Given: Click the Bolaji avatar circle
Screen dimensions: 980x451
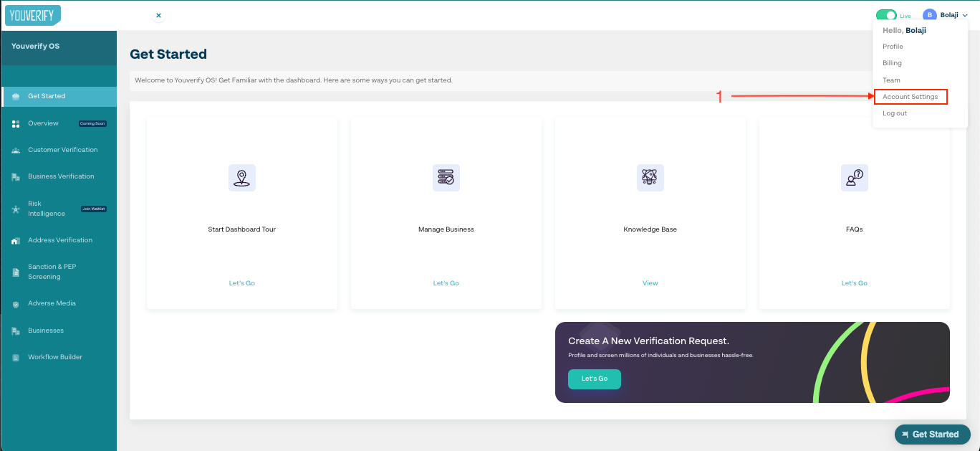Looking at the screenshot, I should (929, 15).
